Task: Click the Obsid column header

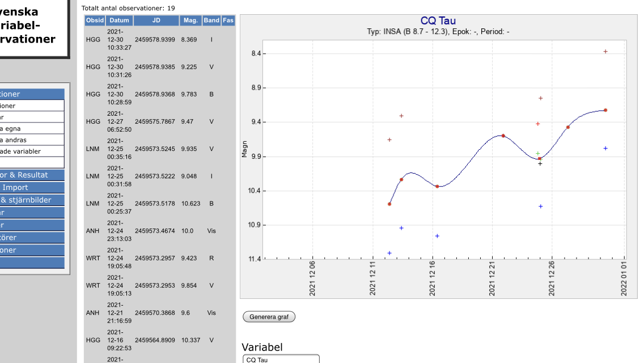Action: coord(95,20)
